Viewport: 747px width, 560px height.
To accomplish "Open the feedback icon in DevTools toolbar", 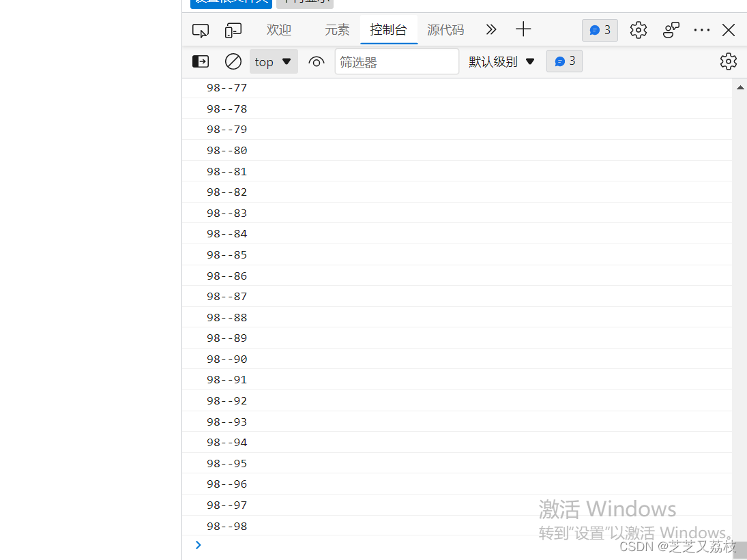I will (671, 30).
